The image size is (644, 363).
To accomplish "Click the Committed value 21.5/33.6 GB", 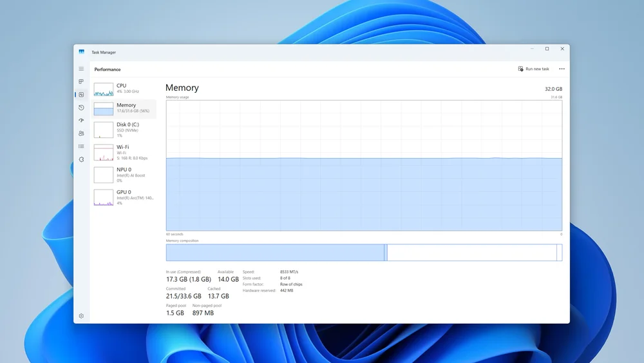I will [184, 296].
